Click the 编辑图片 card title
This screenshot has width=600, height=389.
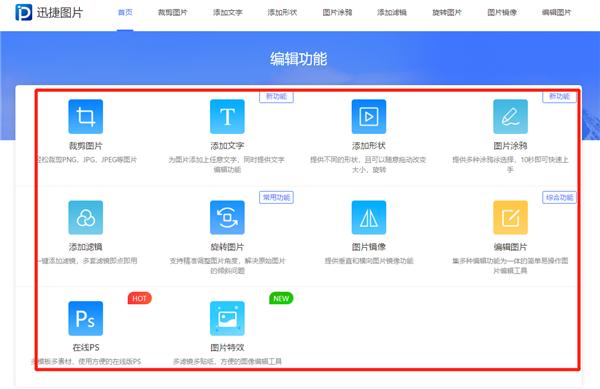point(510,247)
